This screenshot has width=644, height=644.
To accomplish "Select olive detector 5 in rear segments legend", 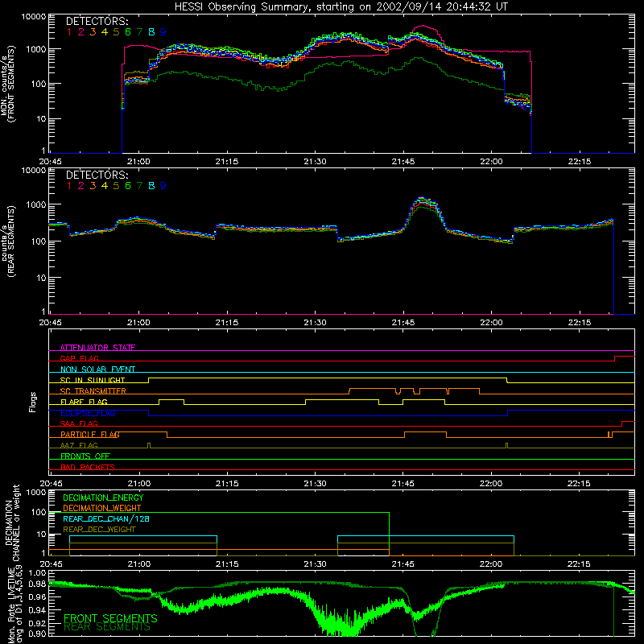I will pos(116,186).
